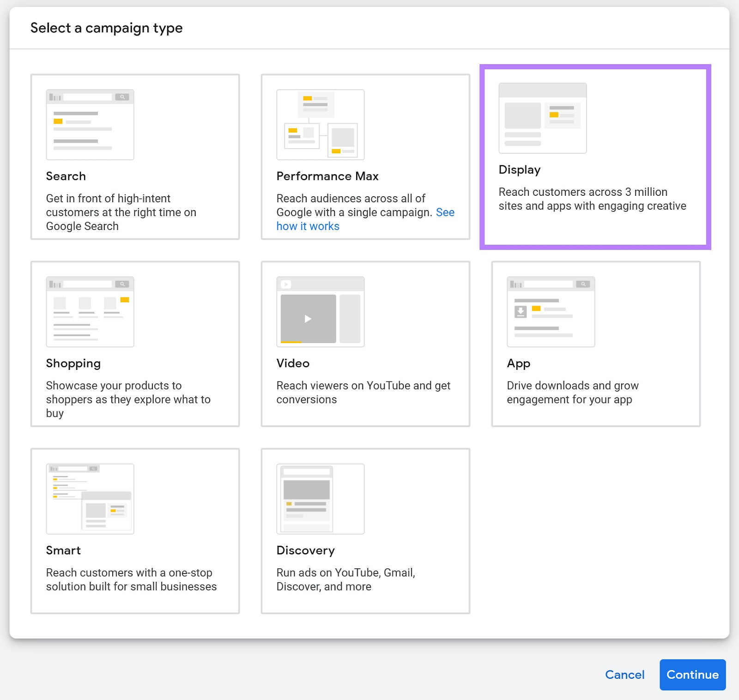Pick the Shopping campaign type heading
The image size is (739, 700).
click(x=73, y=363)
